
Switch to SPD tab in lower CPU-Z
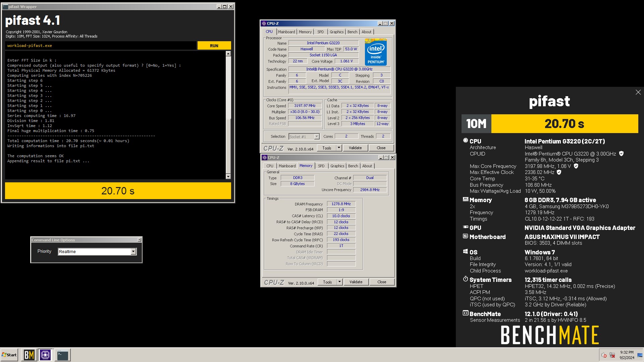321,166
